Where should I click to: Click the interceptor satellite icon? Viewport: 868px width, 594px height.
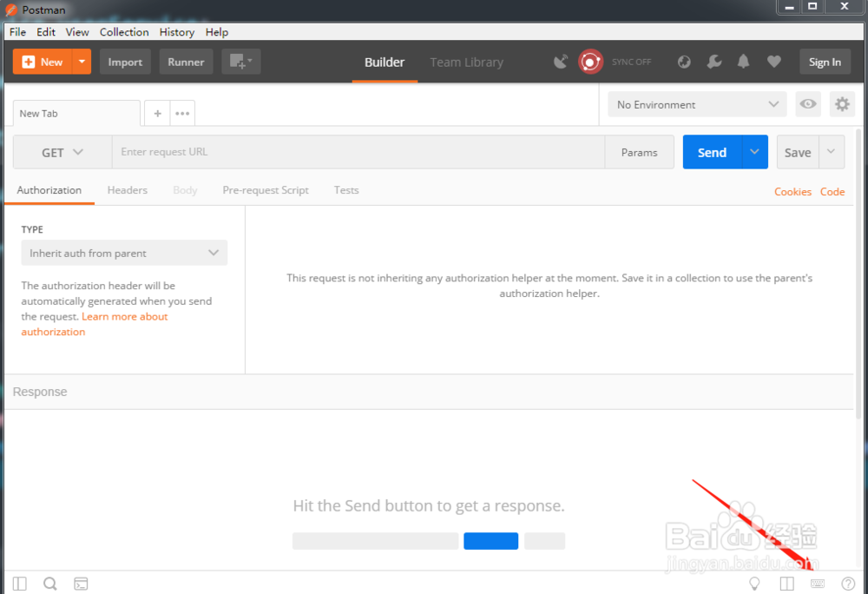point(561,62)
